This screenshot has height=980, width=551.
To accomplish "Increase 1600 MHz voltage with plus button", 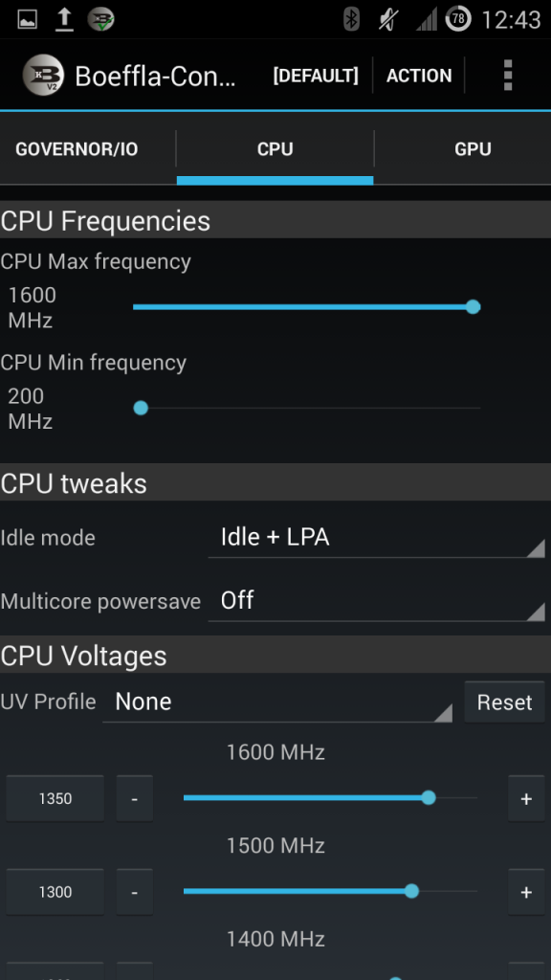I will coord(526,798).
